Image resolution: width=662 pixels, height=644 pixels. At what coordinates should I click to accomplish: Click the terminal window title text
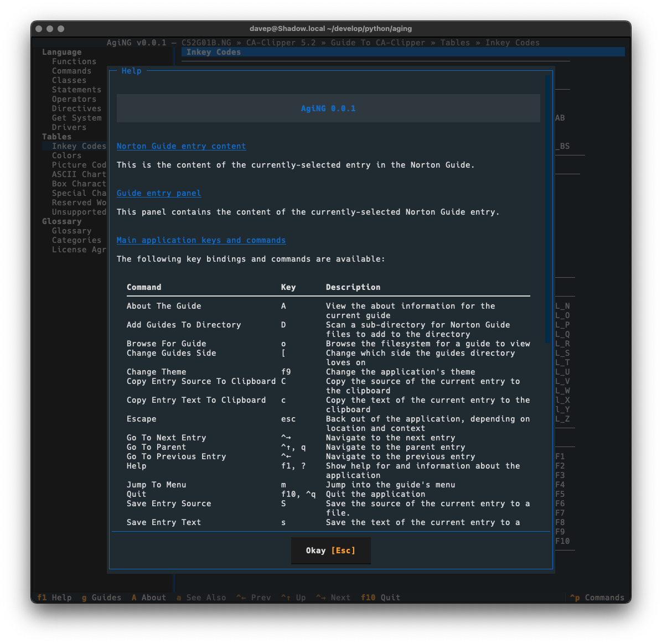coord(330,29)
